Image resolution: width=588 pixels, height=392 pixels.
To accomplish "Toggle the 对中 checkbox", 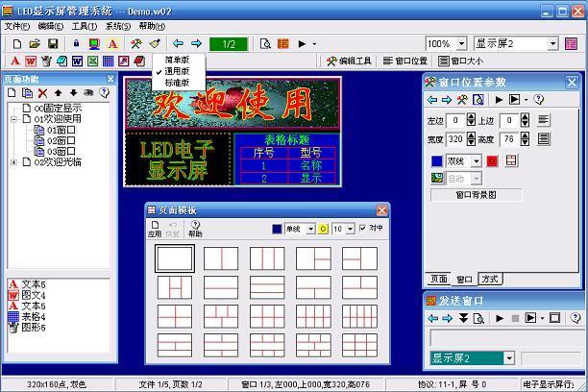I will (x=363, y=229).
